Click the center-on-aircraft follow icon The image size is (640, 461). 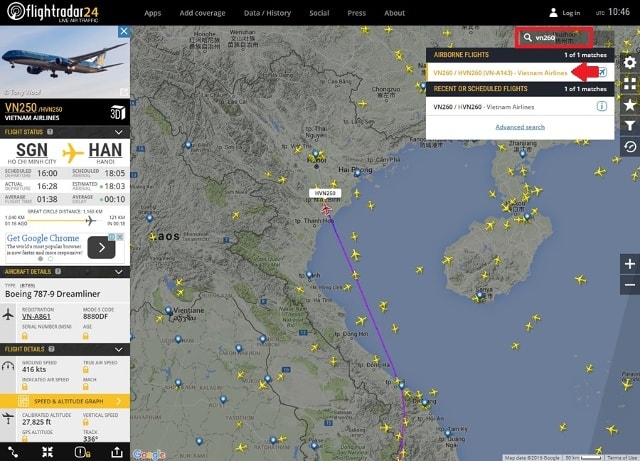[x=47, y=452]
